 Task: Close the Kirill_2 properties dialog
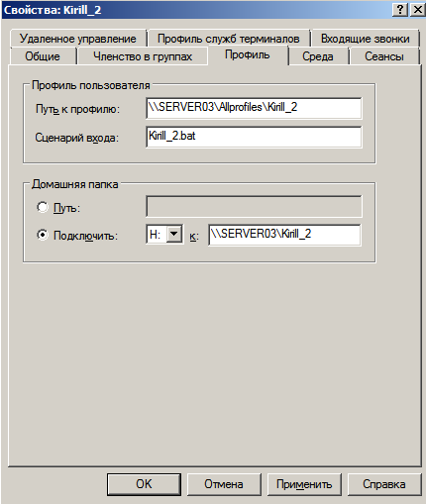point(417,9)
